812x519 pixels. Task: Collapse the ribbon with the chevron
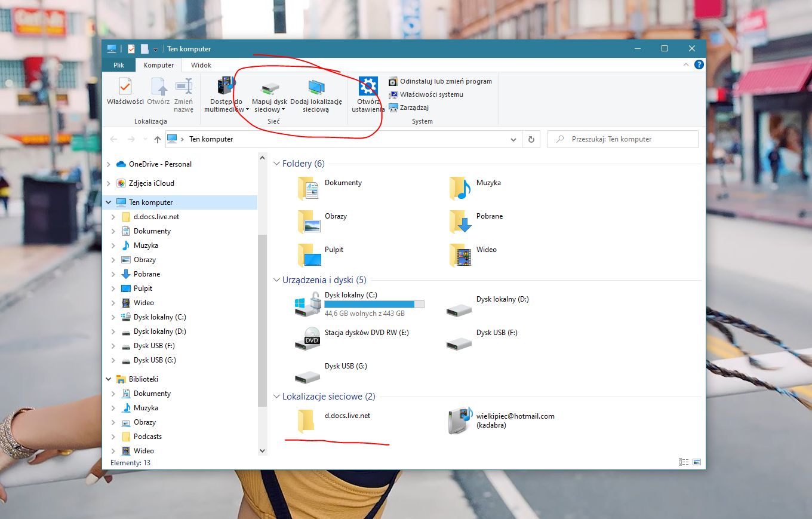pyautogui.click(x=686, y=65)
